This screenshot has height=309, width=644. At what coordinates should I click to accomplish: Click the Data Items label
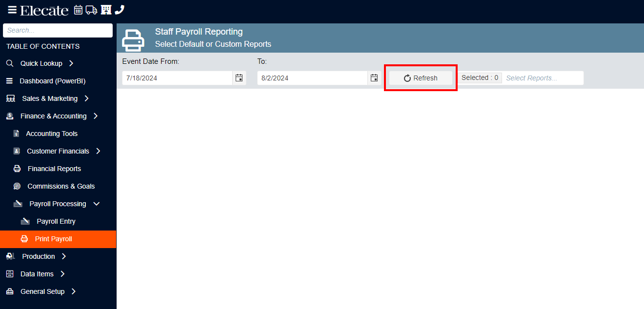[37, 274]
